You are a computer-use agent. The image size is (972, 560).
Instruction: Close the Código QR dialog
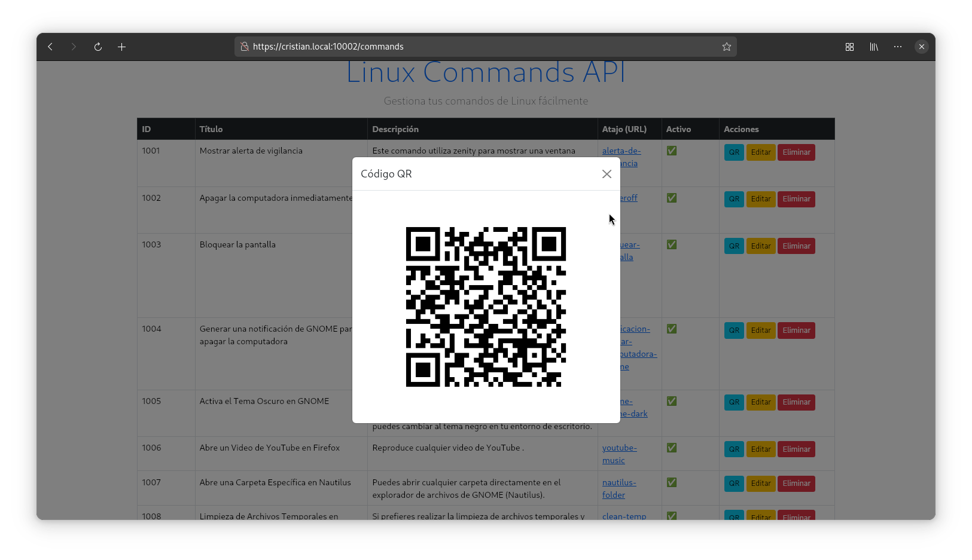pos(607,174)
